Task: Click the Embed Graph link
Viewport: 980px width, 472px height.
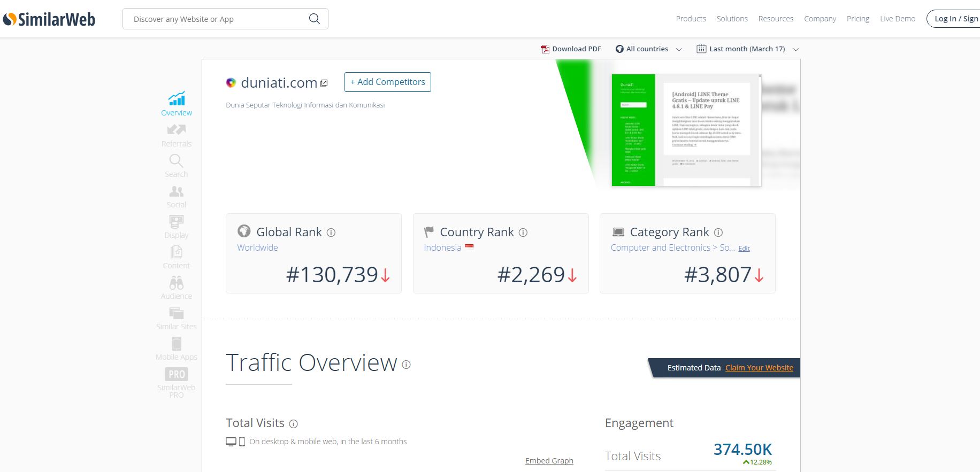Action: point(549,461)
